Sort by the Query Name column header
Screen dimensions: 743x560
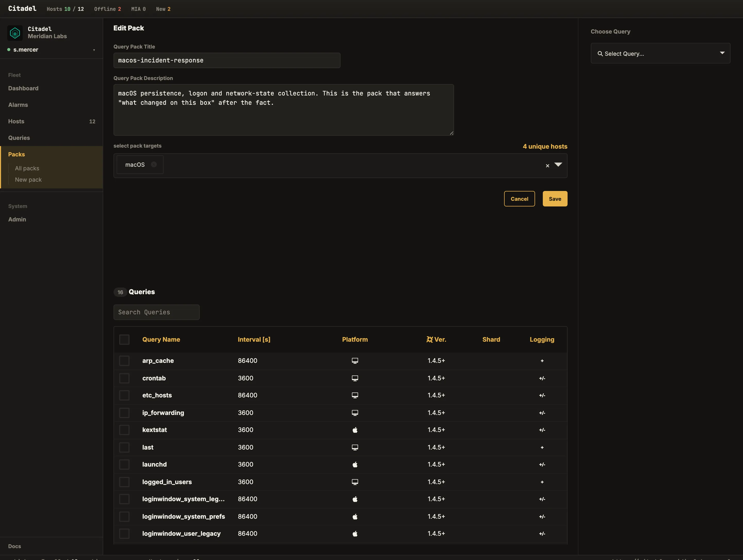click(x=161, y=340)
